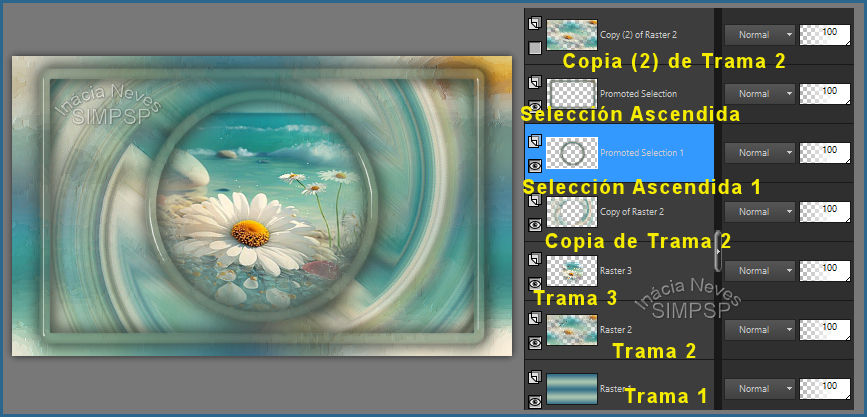Click the opacity field of Copy of Raster 2

pyautogui.click(x=825, y=212)
